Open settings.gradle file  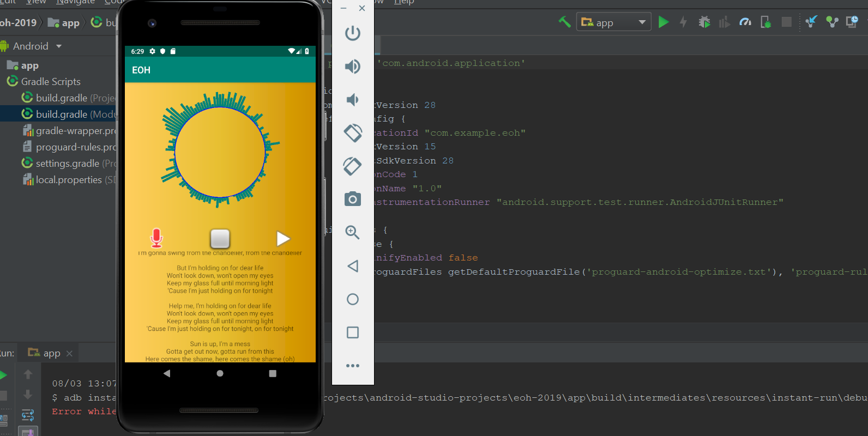(69, 163)
